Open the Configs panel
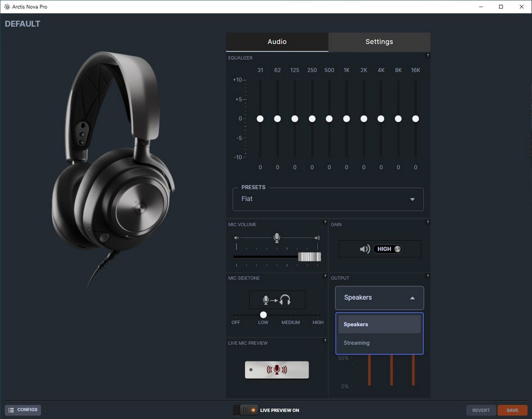 pos(23,410)
